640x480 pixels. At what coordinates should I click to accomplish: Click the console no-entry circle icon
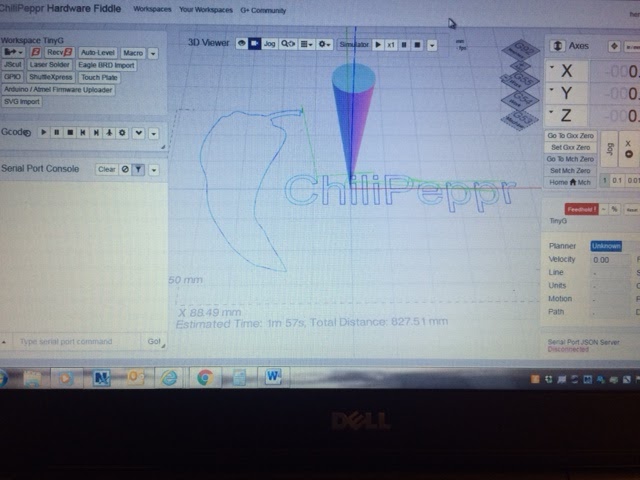[125, 170]
